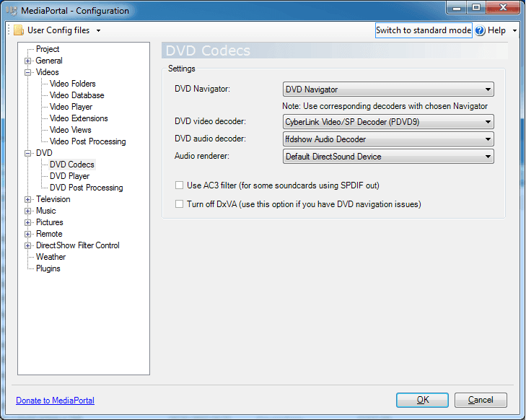Image resolution: width=526 pixels, height=420 pixels.
Task: Open the DVD Navigator dropdown
Action: click(x=388, y=89)
